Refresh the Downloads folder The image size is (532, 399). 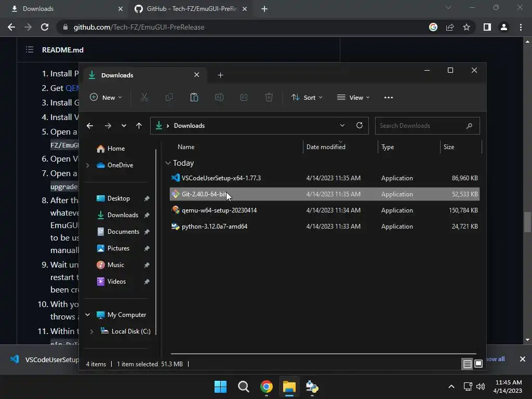[360, 125]
